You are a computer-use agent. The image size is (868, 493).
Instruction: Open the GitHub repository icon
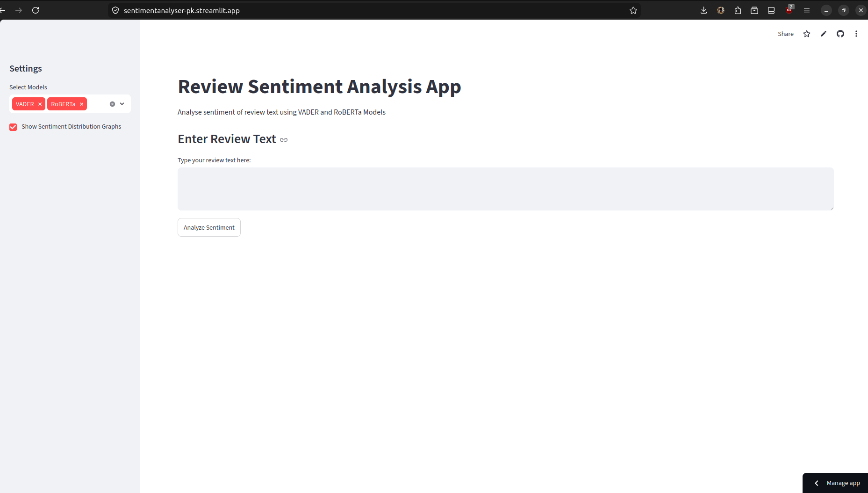point(840,34)
